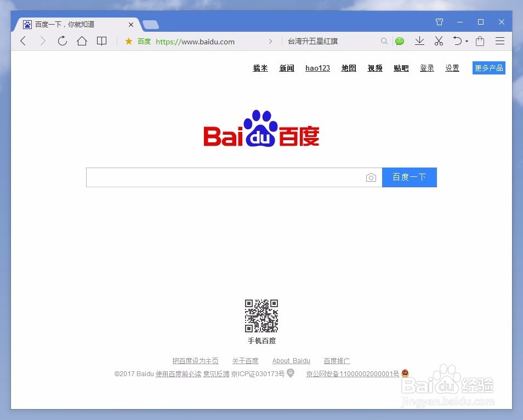Click the undo closed-tab arrow icon
Viewport: 523px width, 420px height.
457,41
